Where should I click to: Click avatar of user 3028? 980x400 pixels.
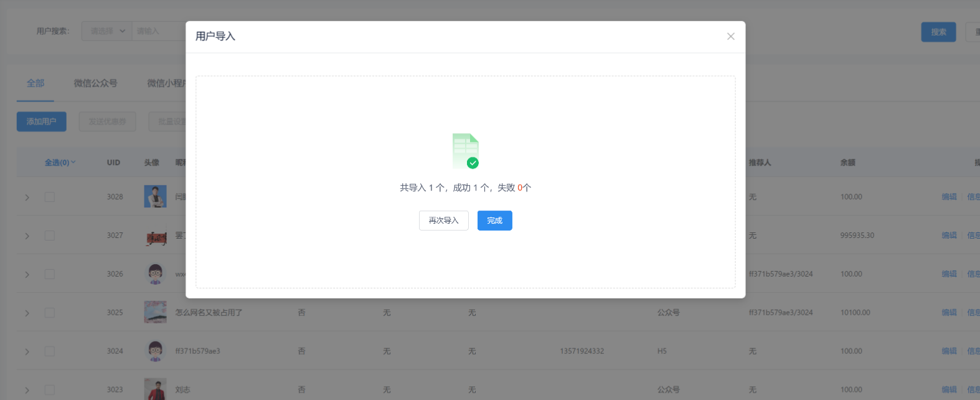155,196
